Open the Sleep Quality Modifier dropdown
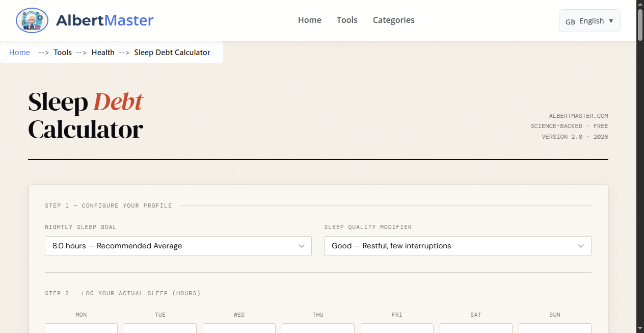 click(457, 246)
